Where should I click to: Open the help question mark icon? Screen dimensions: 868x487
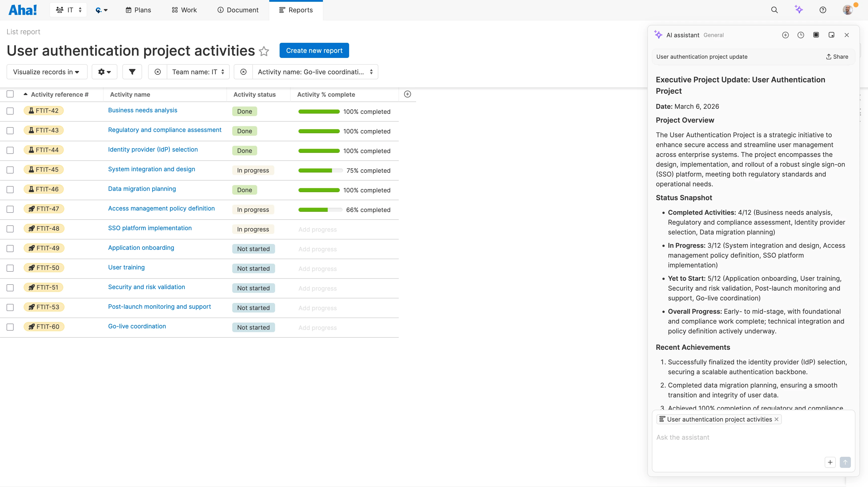tap(823, 10)
